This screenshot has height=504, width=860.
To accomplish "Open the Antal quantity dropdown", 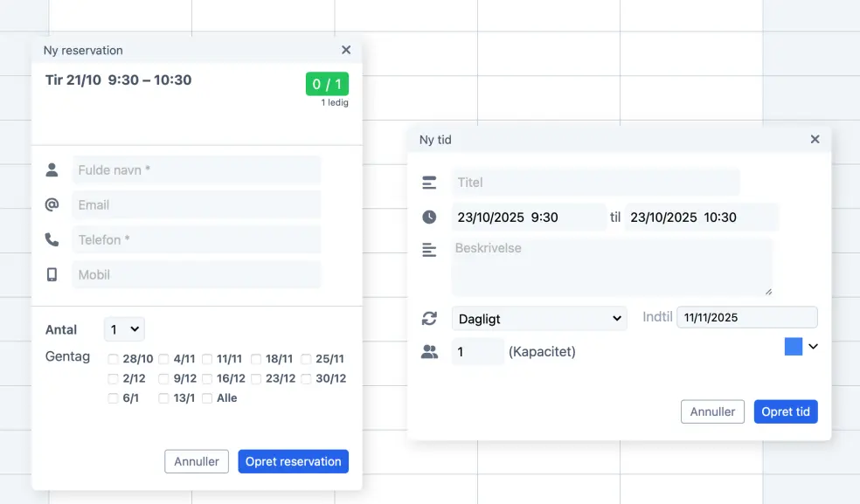I will click(124, 329).
